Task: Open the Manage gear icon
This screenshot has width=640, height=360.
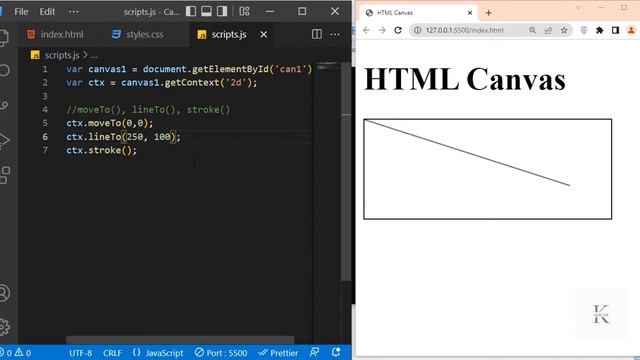Action: pyautogui.click(x=4, y=327)
